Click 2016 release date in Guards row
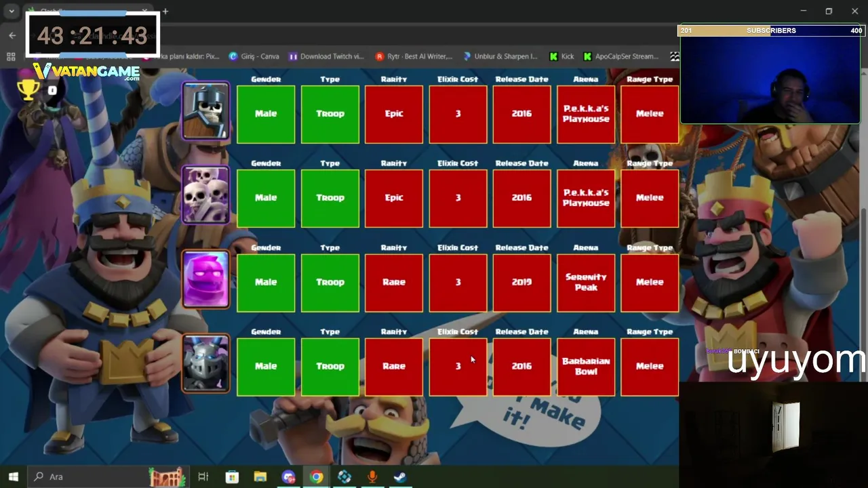The height and width of the screenshot is (488, 868). click(521, 114)
